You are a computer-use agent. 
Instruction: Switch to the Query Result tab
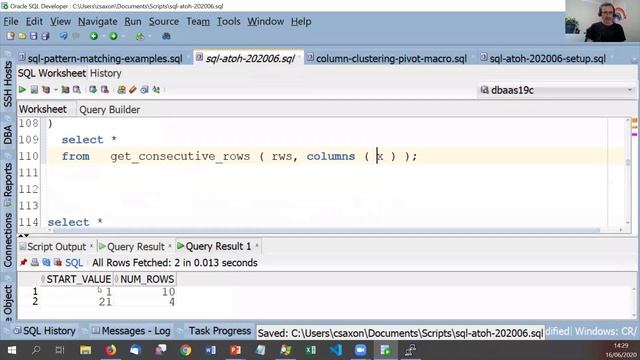click(x=135, y=247)
